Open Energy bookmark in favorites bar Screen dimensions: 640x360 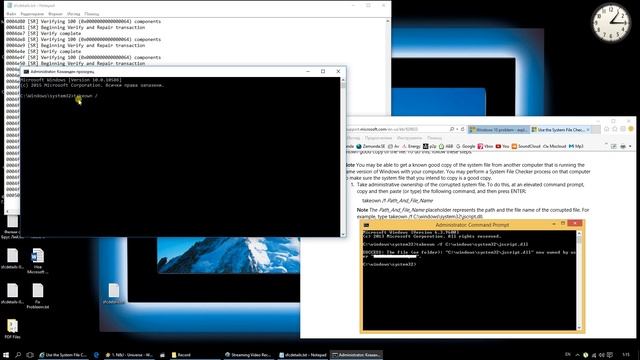[x=411, y=146]
